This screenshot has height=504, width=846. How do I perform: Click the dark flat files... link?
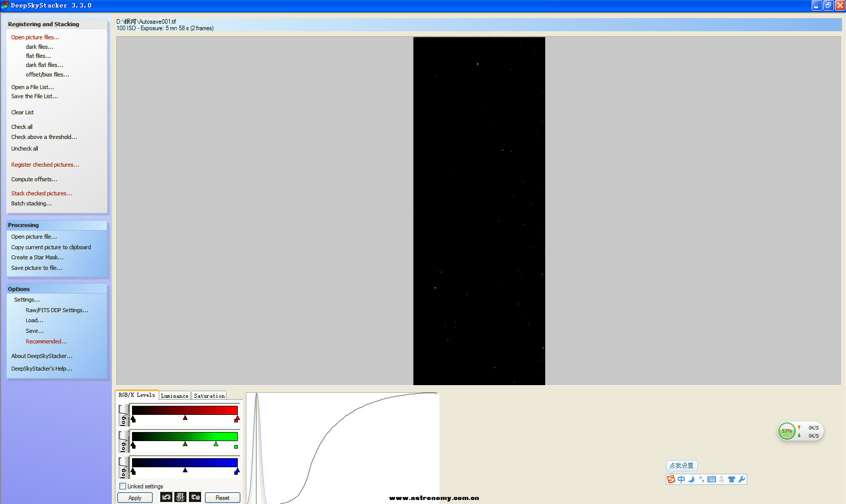pos(44,65)
